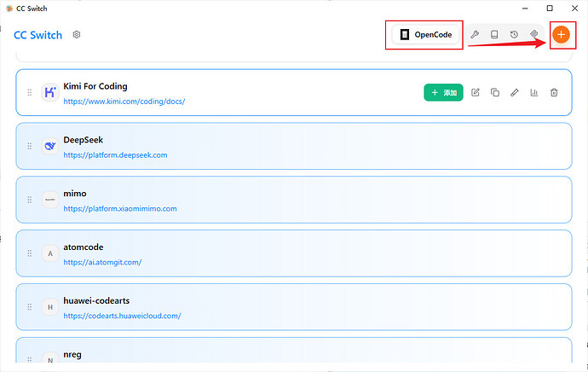The height and width of the screenshot is (372, 588).
Task: Click the green 添加 button for Kimi
Action: 444,92
